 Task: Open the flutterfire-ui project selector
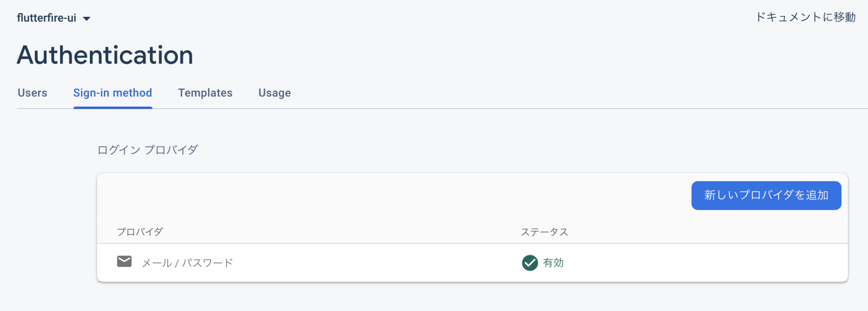47,18
